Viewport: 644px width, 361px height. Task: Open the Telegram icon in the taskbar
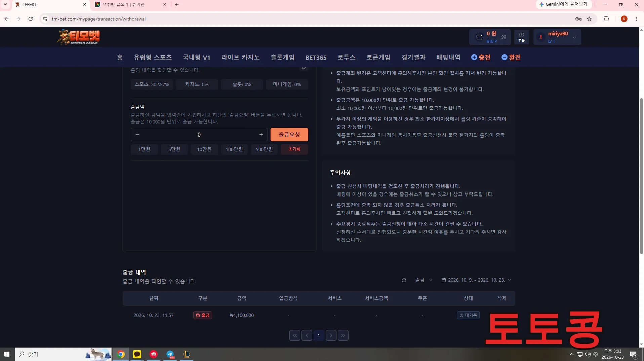tap(170, 354)
